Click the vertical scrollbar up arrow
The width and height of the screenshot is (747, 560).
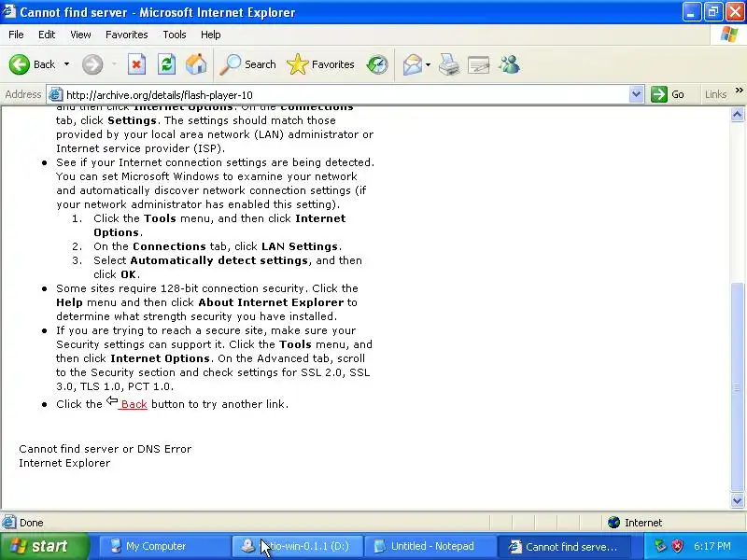(738, 115)
